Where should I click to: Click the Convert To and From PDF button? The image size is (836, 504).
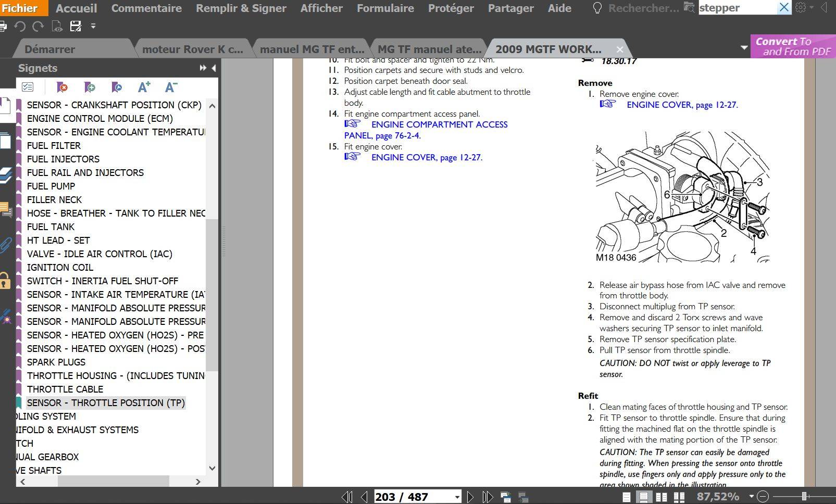pos(792,47)
